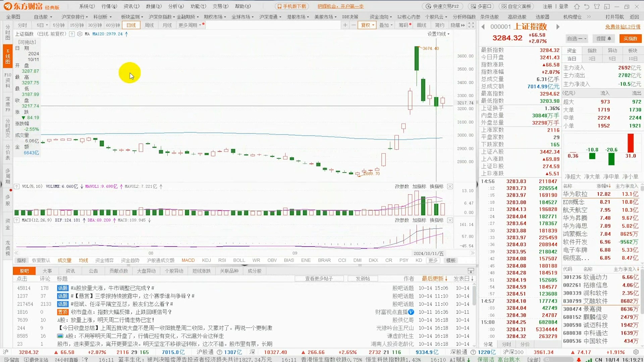
Task: Expand the 设置均线 dropdown
Action: 438,34
